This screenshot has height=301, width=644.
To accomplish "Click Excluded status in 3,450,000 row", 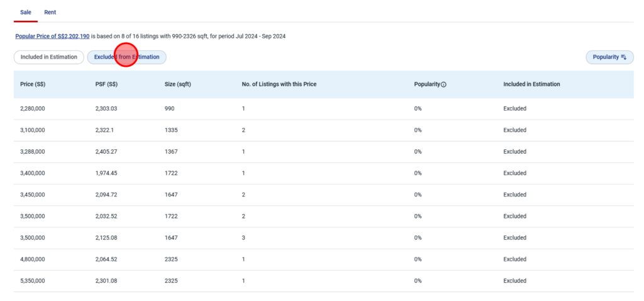I will coord(514,195).
